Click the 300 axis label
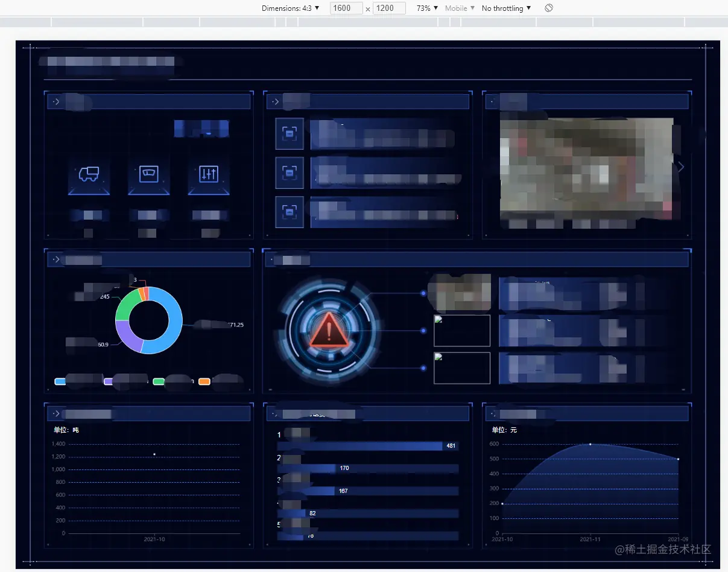Viewport: 728px width, 572px height. coord(494,489)
